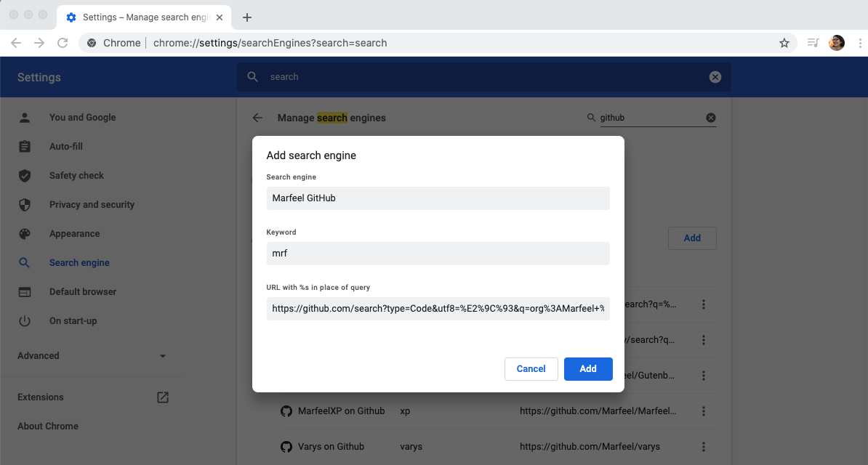This screenshot has height=465, width=868.
Task: Click the varys keyword text
Action: point(411,446)
